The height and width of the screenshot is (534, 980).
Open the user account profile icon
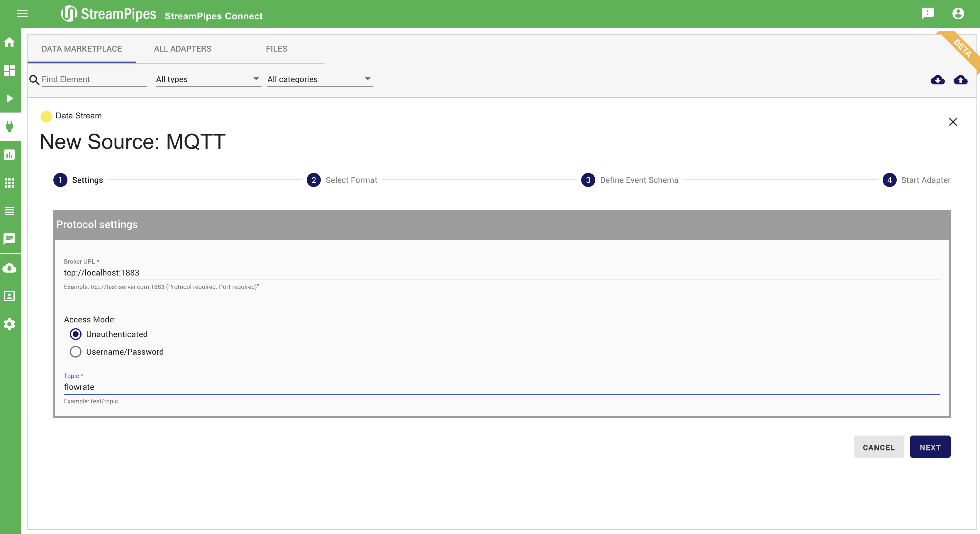958,14
